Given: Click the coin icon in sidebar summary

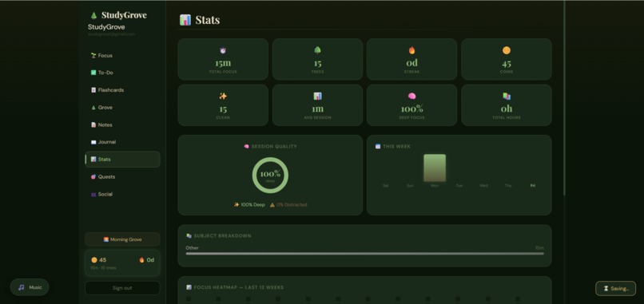Looking at the screenshot, I should pos(94,260).
